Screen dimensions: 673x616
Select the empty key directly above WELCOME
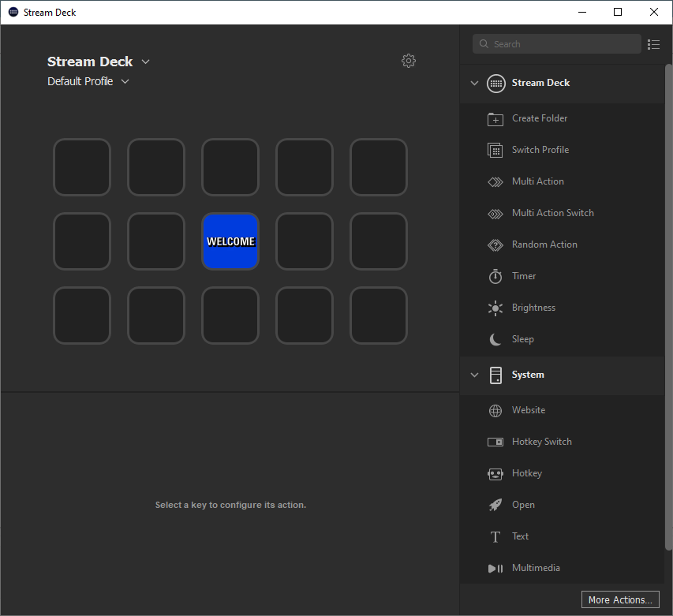[230, 167]
